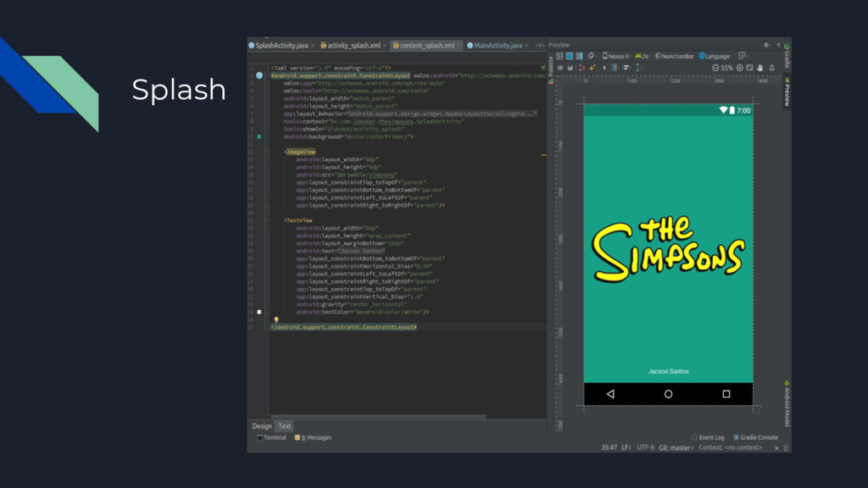
Task: Select the Blueprint view icon in Preview
Action: point(570,56)
